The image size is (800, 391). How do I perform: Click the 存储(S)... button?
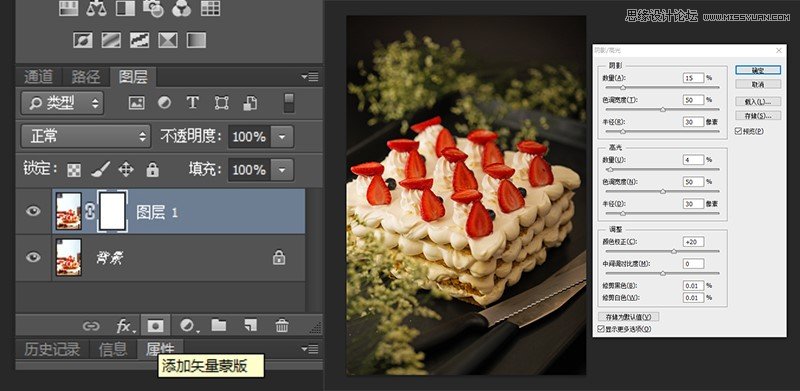click(x=758, y=115)
